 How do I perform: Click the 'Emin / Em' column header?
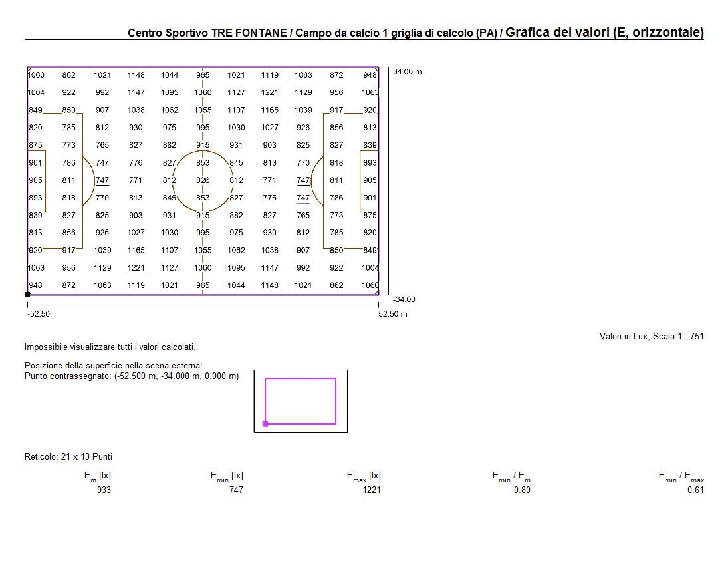pyautogui.click(x=512, y=476)
